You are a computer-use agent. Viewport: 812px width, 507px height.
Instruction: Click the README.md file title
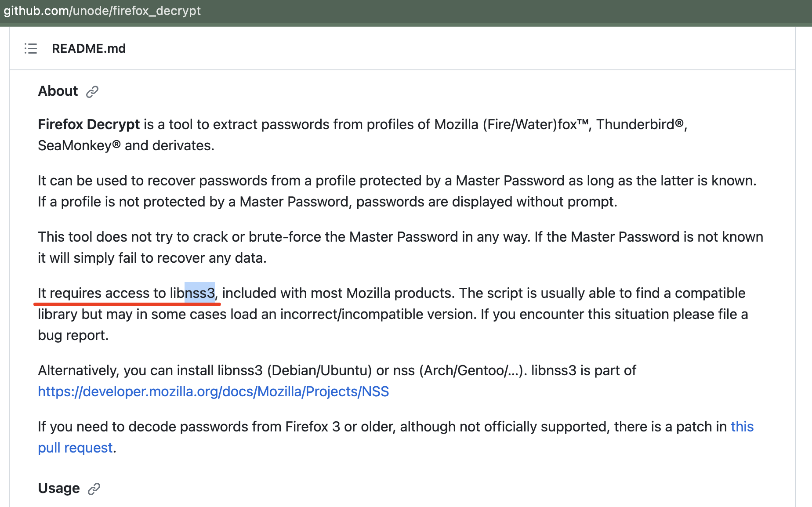point(89,48)
